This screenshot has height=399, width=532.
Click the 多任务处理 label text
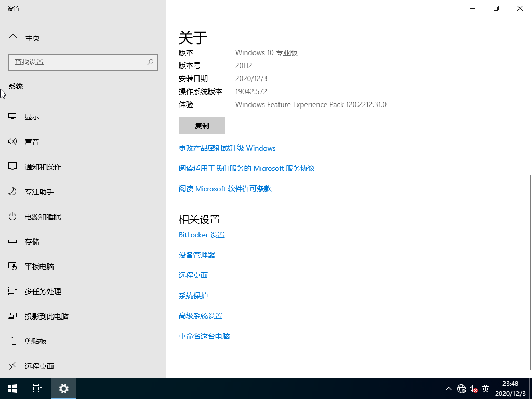tap(43, 291)
